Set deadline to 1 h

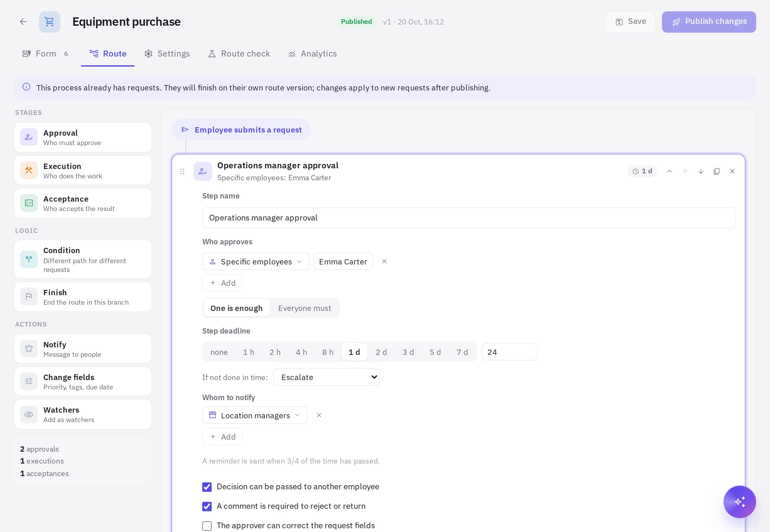coord(248,352)
